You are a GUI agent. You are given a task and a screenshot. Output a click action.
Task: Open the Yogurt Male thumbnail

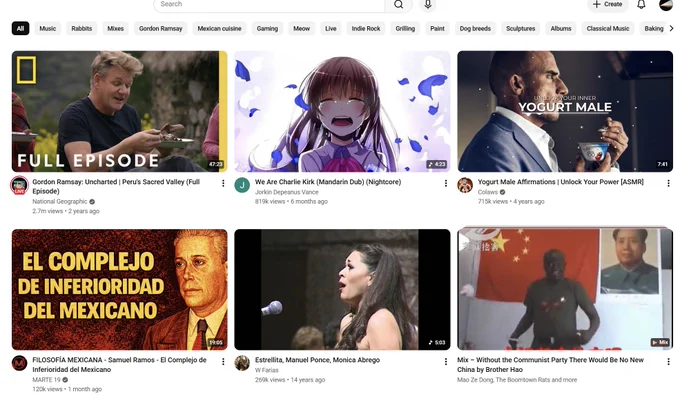(x=565, y=111)
